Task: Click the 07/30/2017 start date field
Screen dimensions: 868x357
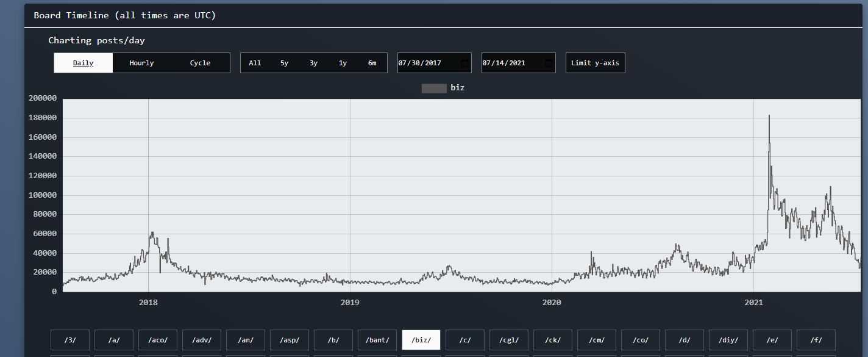Action: coord(427,63)
